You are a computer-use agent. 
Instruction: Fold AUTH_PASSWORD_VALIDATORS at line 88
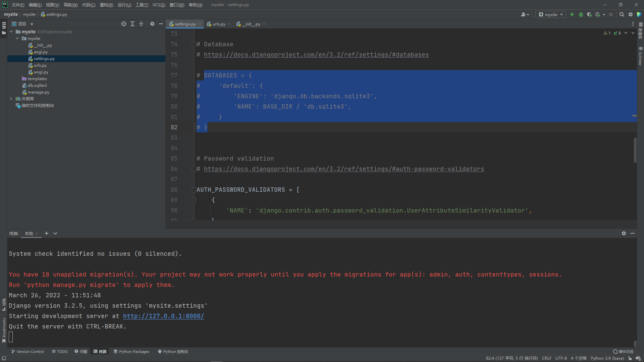coord(194,190)
